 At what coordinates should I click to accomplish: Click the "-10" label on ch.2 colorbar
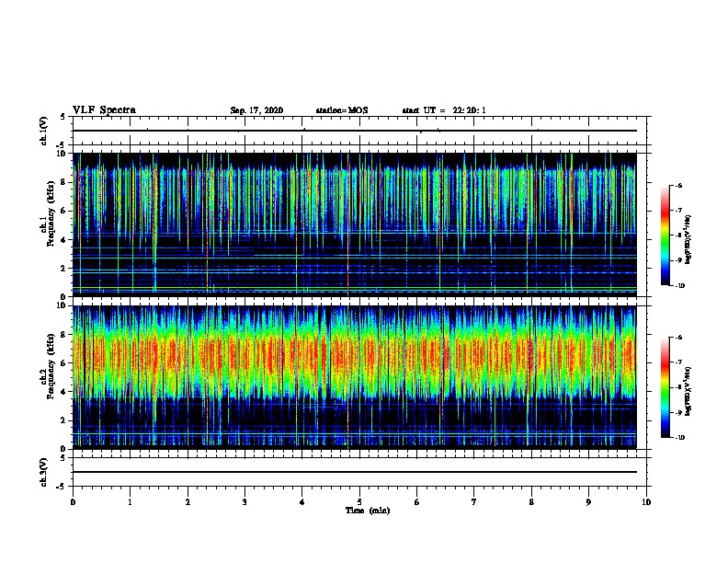tap(680, 438)
